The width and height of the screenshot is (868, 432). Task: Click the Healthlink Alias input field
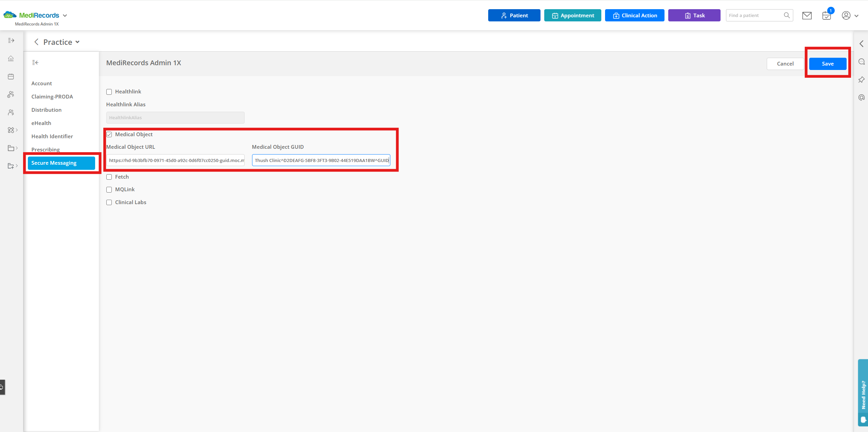pos(175,118)
